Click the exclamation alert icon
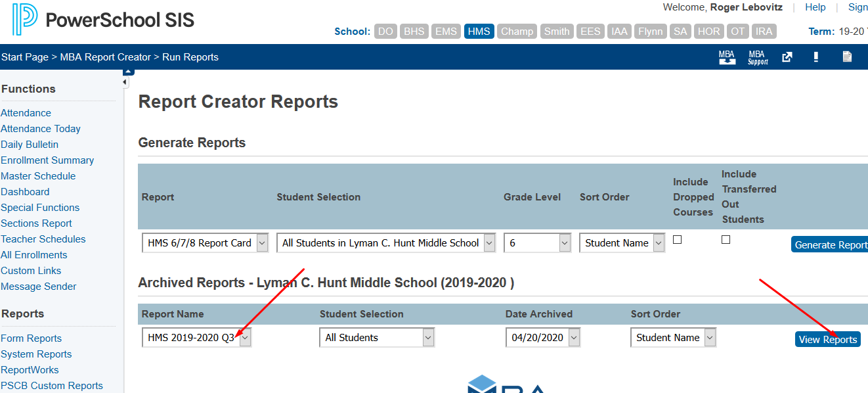This screenshot has width=868, height=393. pos(816,57)
